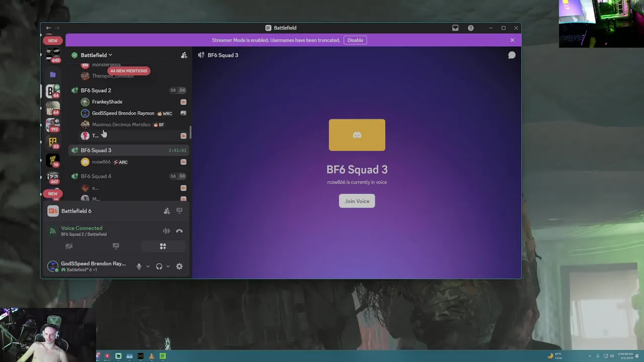This screenshot has height=362, width=644.
Task: Click the taskbar volume icon
Action: [x=612, y=356]
